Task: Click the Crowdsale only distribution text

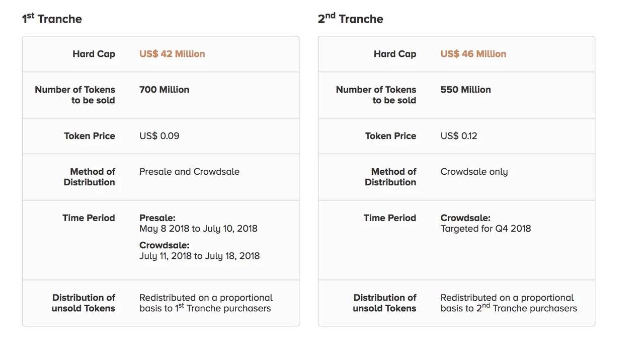Action: point(474,172)
